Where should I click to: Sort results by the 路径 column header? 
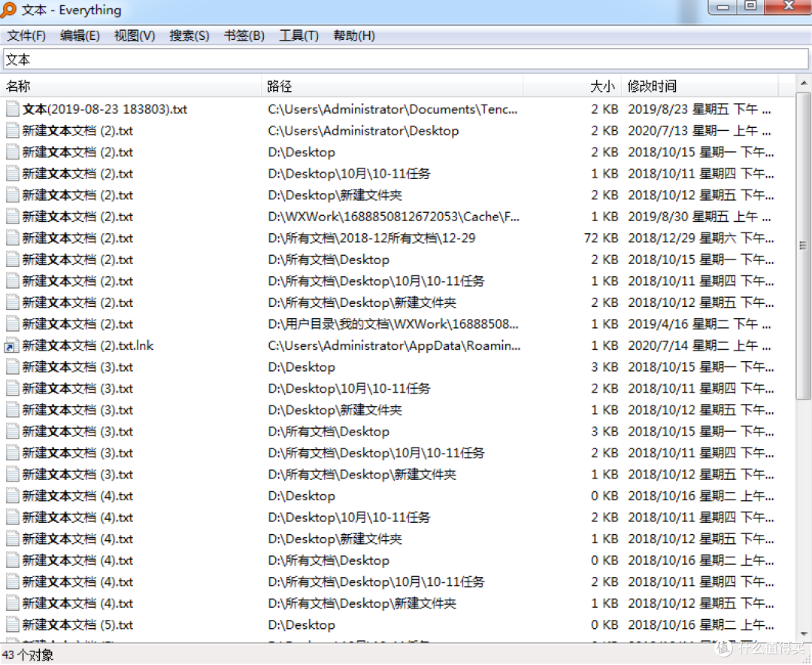[x=392, y=86]
